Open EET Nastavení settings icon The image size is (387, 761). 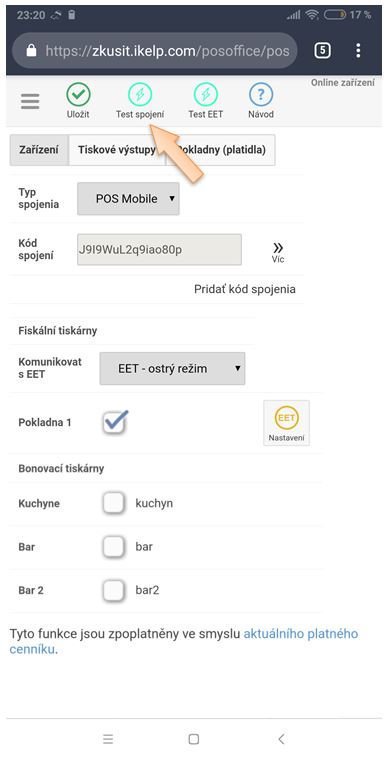coord(286,422)
